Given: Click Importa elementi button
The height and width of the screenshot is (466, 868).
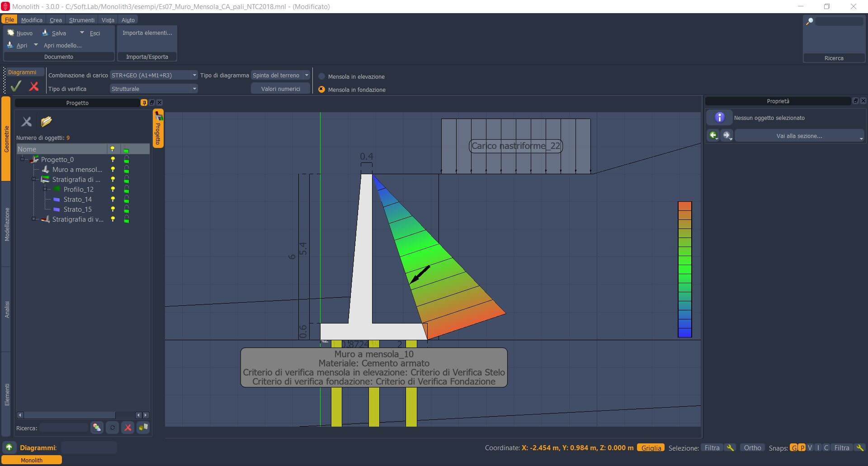Looking at the screenshot, I should [x=147, y=33].
